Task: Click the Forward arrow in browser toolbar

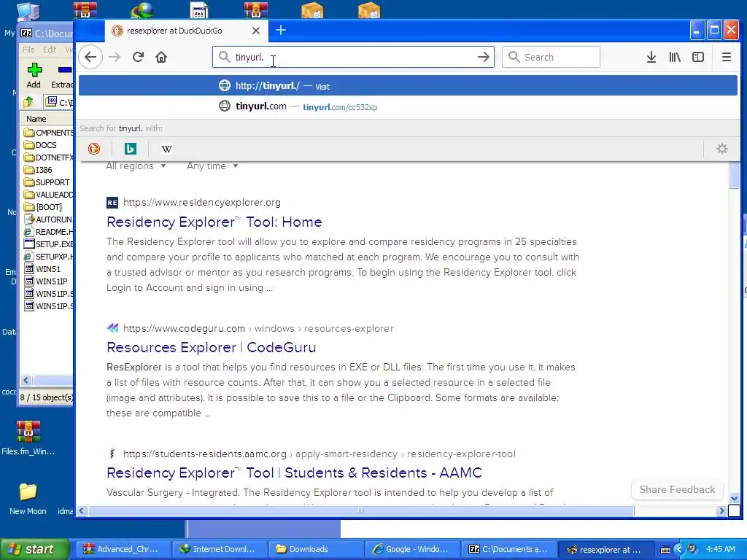Action: (x=115, y=57)
